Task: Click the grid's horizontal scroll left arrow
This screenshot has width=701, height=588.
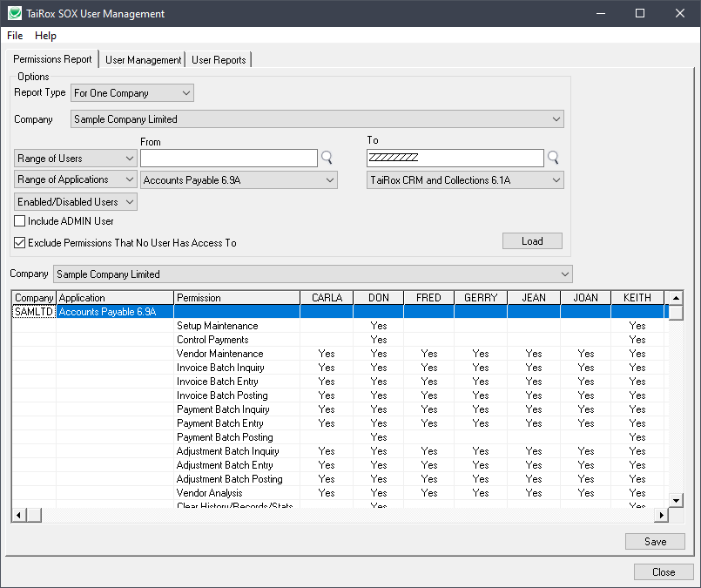Action: tap(18, 515)
